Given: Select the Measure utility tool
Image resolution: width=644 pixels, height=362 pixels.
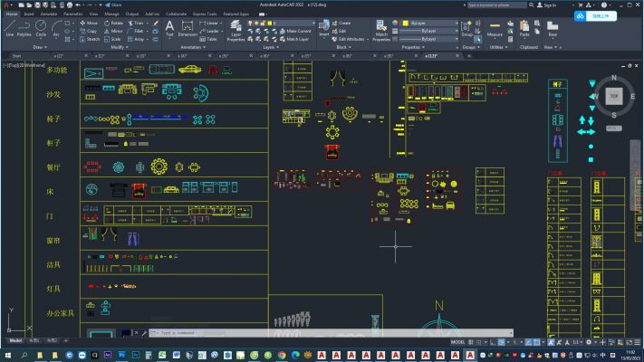Looking at the screenshot, I should click(495, 28).
